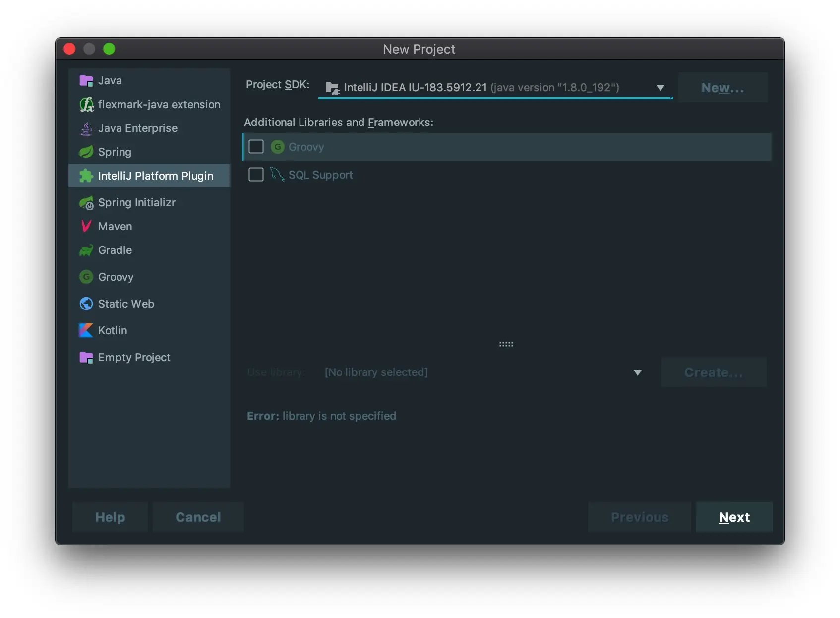Screen dimensions: 840x618
Task: Click the Cancel button
Action: click(198, 517)
